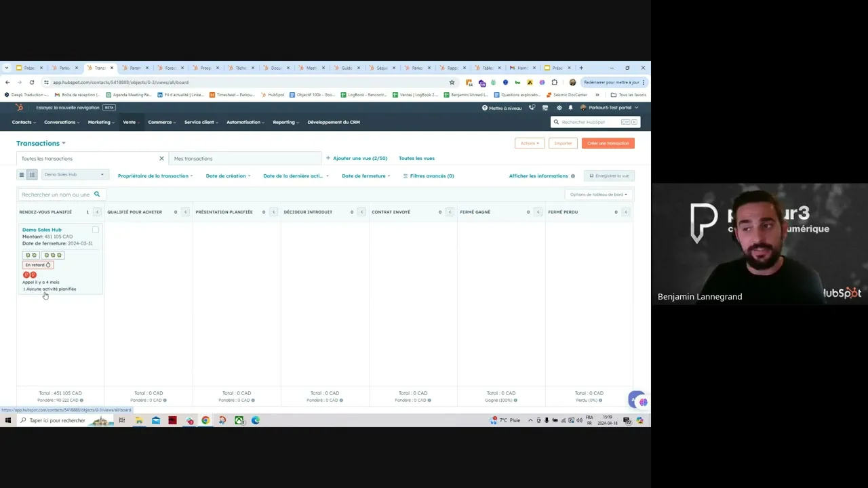The width and height of the screenshot is (868, 488).
Task: Open 'Propriétaire de la transaction' filter
Action: point(155,176)
